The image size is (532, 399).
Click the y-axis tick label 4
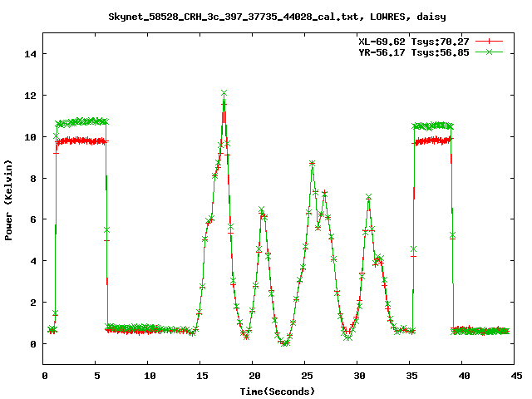[33, 261]
